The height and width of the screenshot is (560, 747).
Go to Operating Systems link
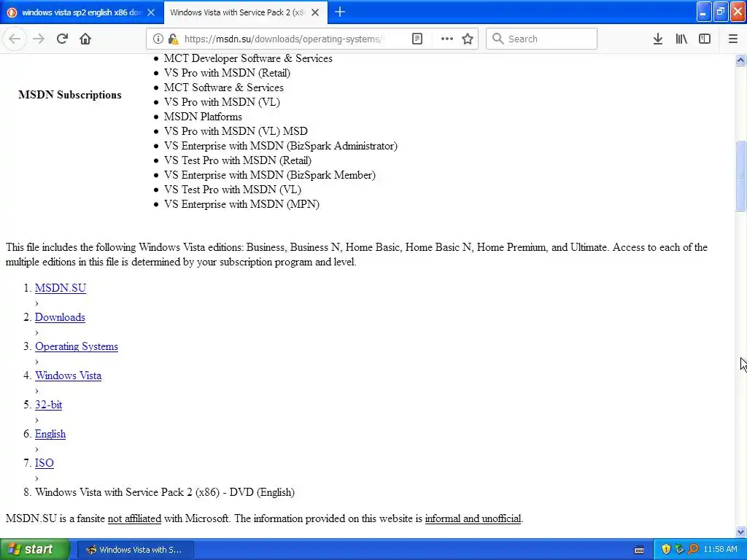click(x=76, y=346)
